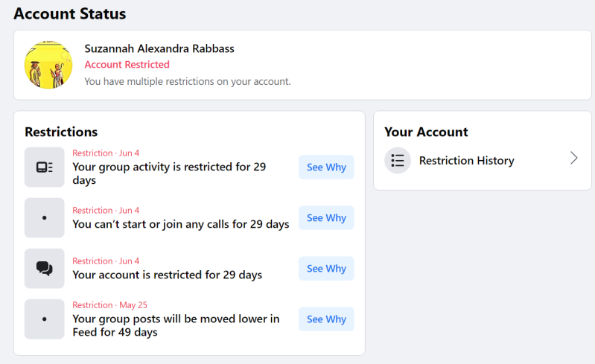Image resolution: width=595 pixels, height=364 pixels.
Task: Click the Restriction History list icon
Action: pyautogui.click(x=398, y=160)
